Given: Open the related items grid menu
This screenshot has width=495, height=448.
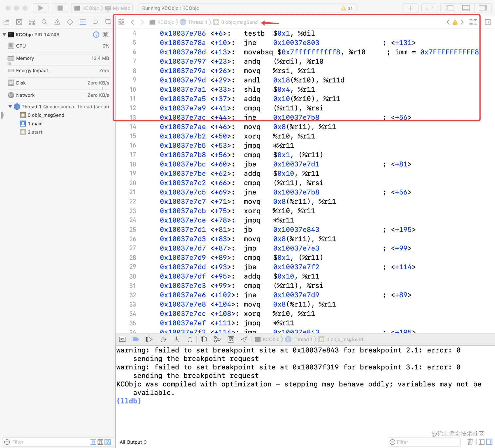Looking at the screenshot, I should pos(121,22).
